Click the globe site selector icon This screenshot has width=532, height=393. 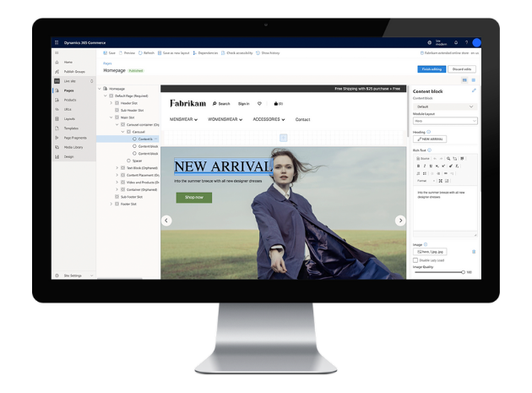click(x=430, y=42)
